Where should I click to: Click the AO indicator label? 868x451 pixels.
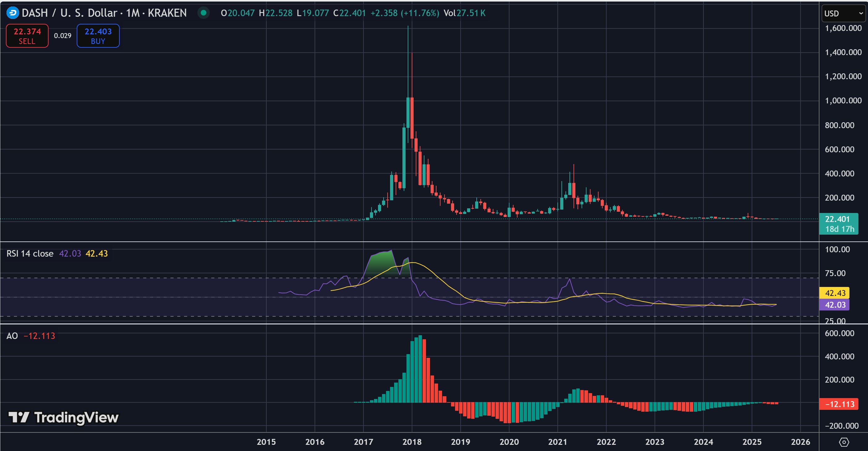point(12,336)
